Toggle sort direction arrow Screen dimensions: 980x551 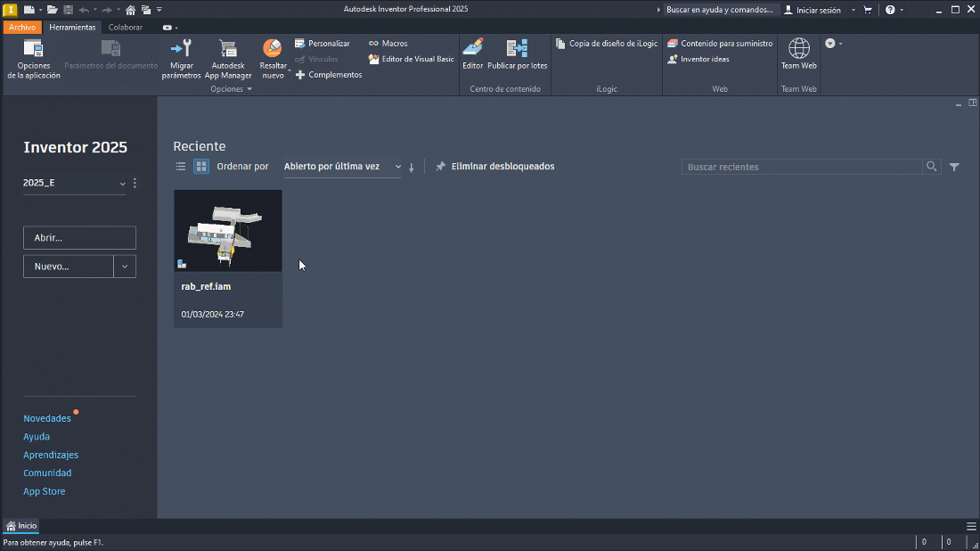click(x=412, y=167)
